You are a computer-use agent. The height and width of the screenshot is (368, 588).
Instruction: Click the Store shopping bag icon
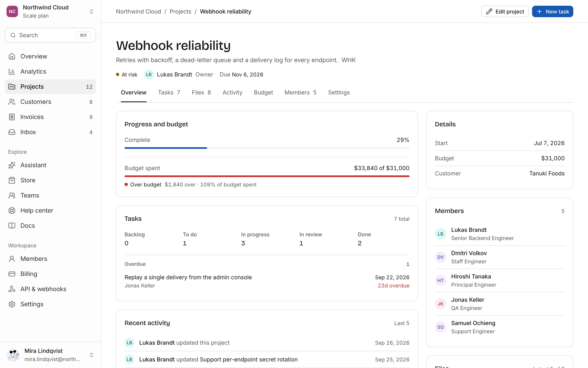point(12,180)
